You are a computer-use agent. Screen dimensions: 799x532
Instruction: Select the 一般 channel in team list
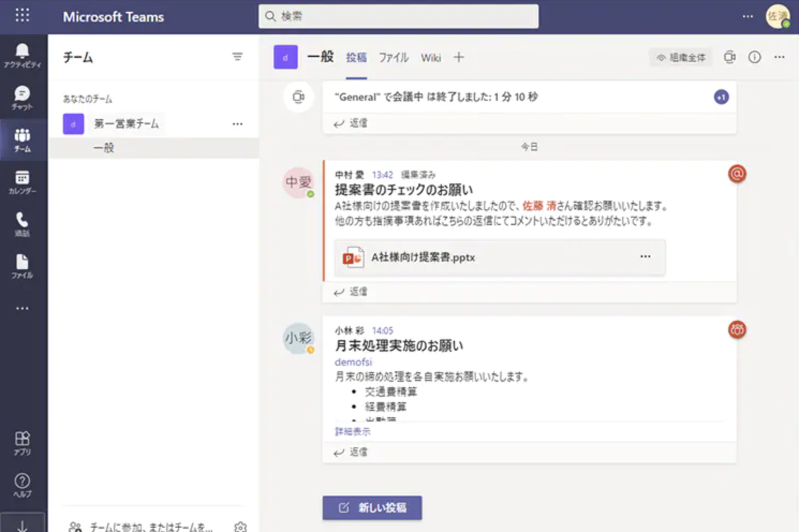coord(154,148)
